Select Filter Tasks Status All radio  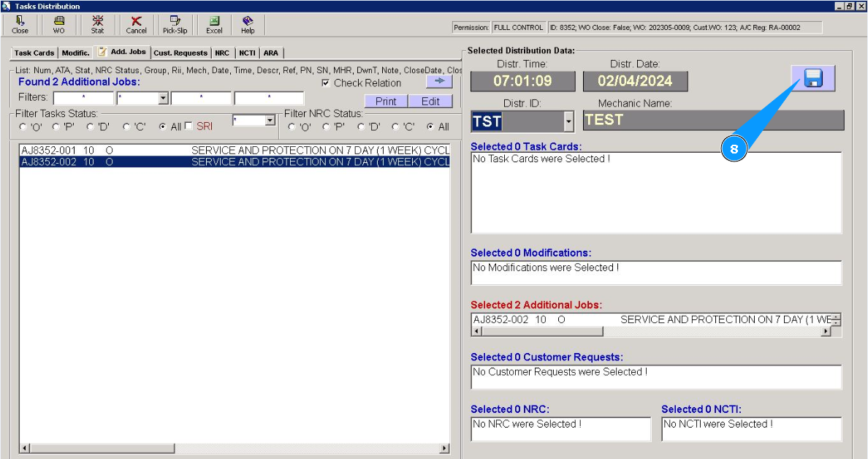[x=162, y=126]
